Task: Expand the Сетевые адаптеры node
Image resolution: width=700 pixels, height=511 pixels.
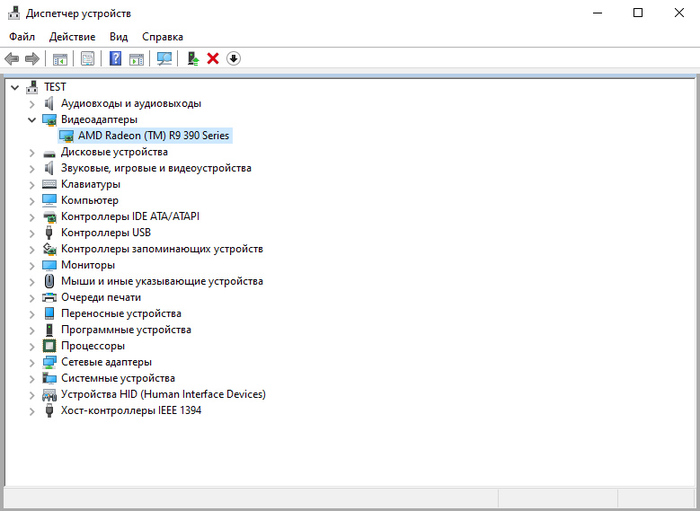Action: [32, 362]
